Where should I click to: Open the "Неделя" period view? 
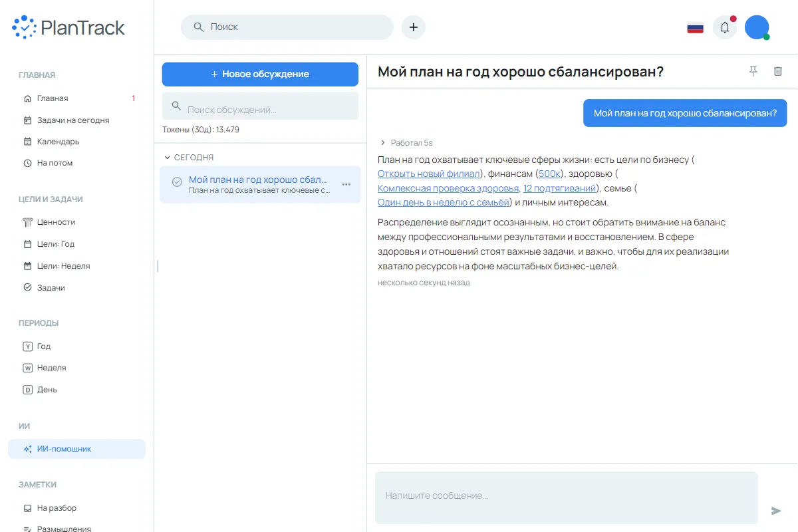click(x=77, y=368)
